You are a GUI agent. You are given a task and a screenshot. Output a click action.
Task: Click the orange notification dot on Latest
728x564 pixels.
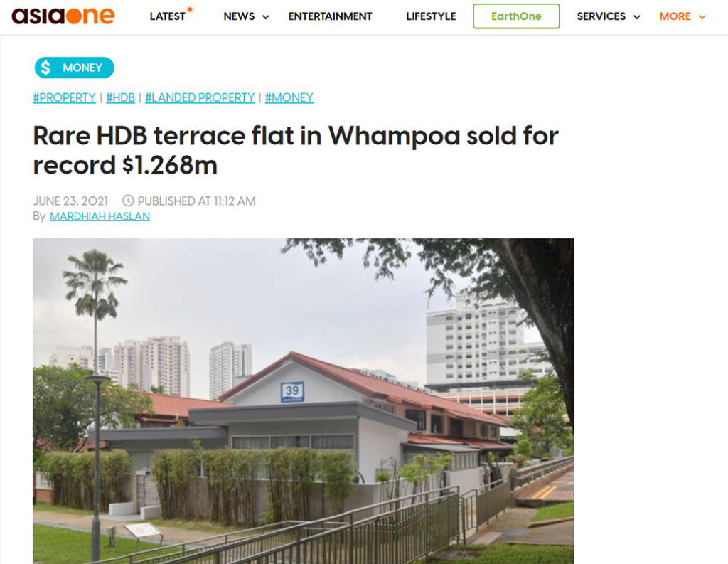click(189, 9)
